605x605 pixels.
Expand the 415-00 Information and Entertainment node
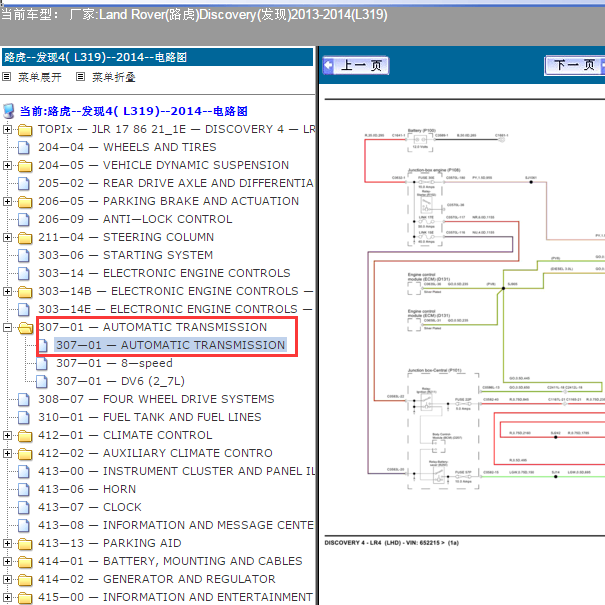click(7, 598)
